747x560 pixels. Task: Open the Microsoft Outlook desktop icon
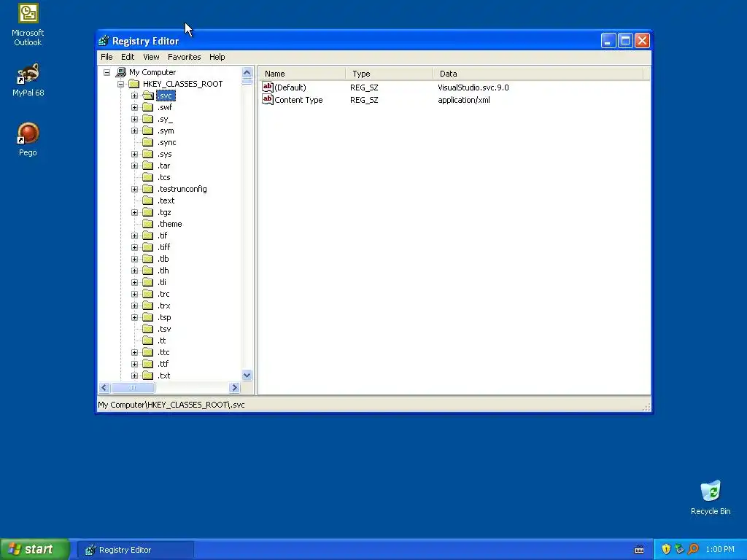[28, 25]
